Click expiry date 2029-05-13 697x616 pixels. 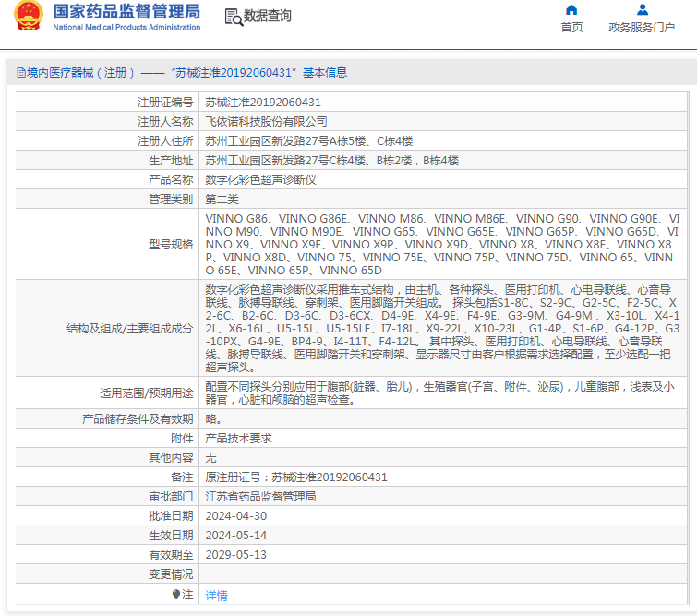point(236,555)
